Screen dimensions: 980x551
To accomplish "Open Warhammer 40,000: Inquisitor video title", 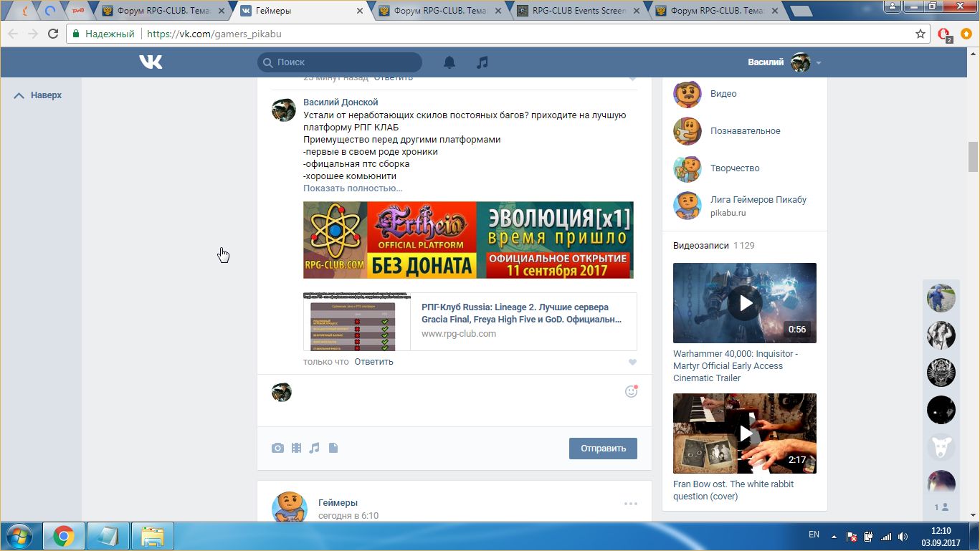I will [736, 366].
